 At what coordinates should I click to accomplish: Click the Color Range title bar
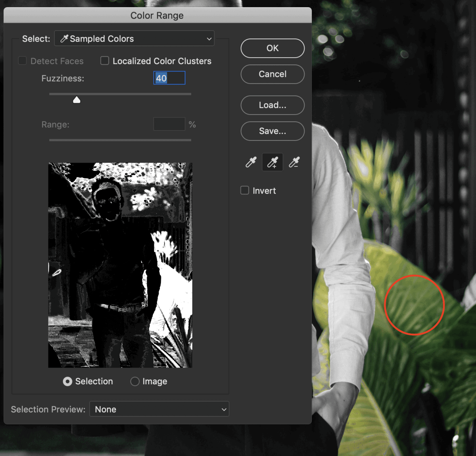157,15
